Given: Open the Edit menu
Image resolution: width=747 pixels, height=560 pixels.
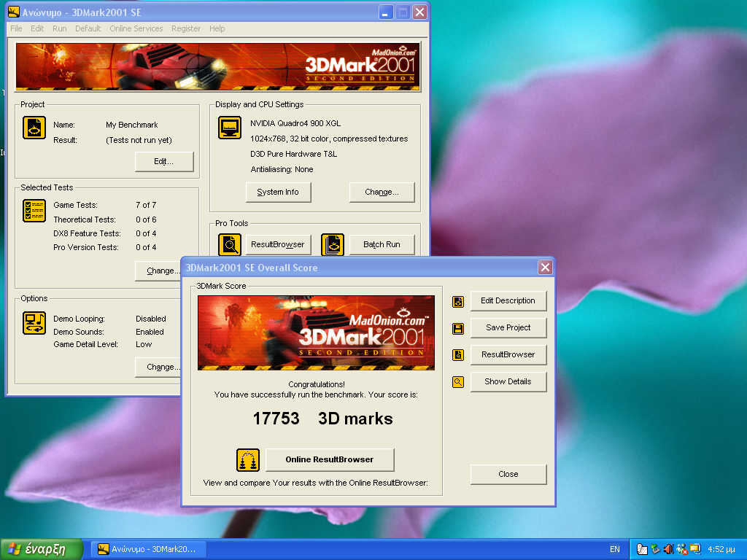Looking at the screenshot, I should 37,28.
